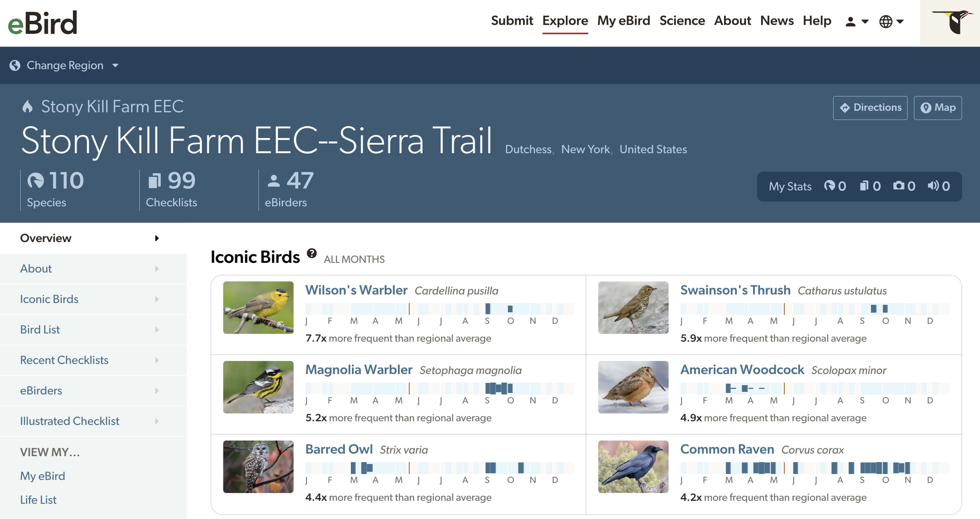Expand the Overview sidebar arrow

click(x=157, y=238)
